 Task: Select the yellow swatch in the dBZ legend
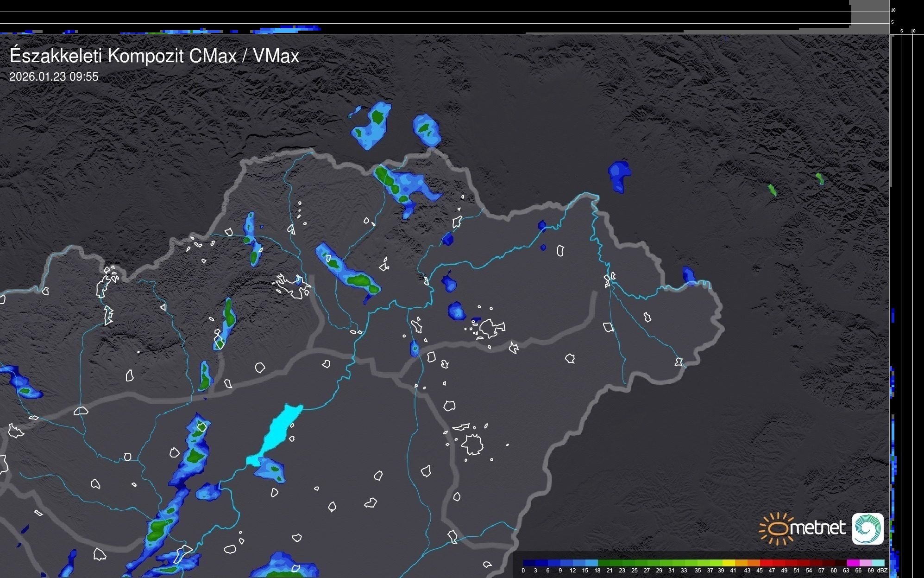click(x=729, y=563)
